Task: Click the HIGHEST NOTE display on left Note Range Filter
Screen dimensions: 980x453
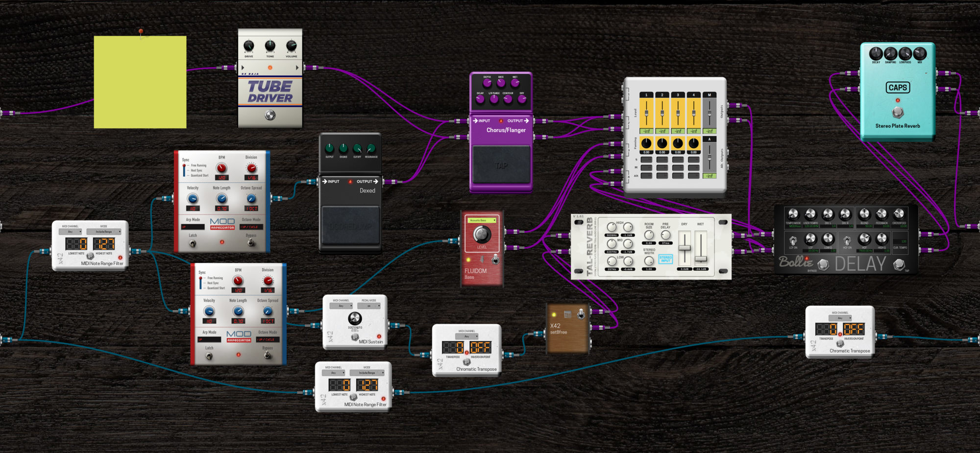Action: click(x=104, y=244)
